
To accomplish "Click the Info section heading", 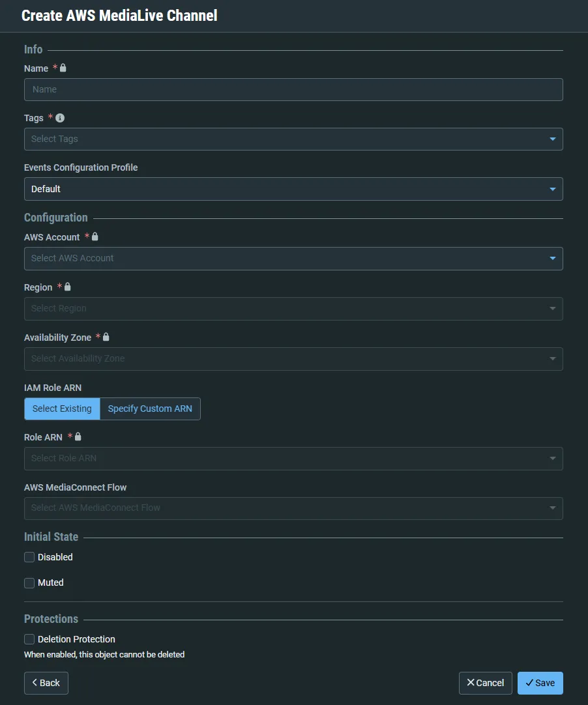I will [33, 50].
